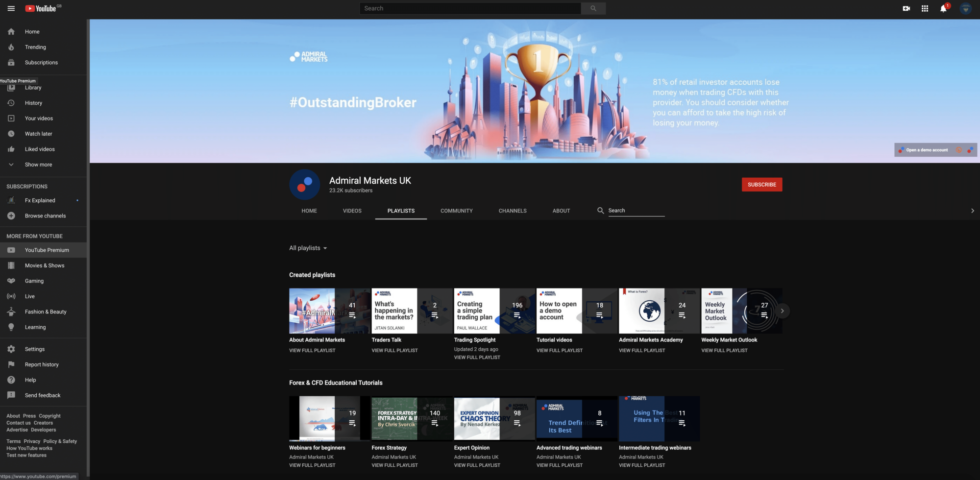The height and width of the screenshot is (480, 980).
Task: Click the red Subscribe button
Action: click(x=761, y=185)
